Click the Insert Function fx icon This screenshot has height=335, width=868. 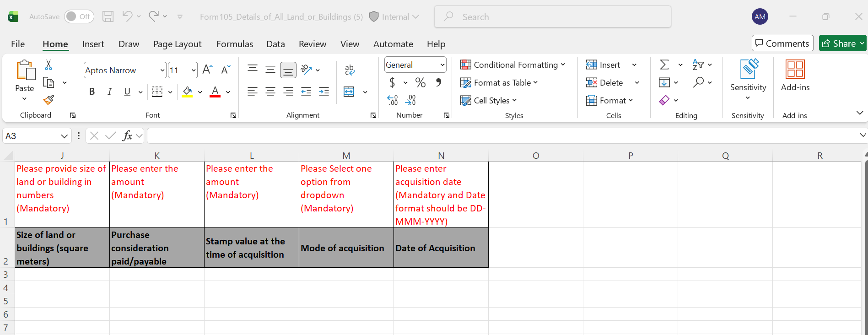[128, 135]
